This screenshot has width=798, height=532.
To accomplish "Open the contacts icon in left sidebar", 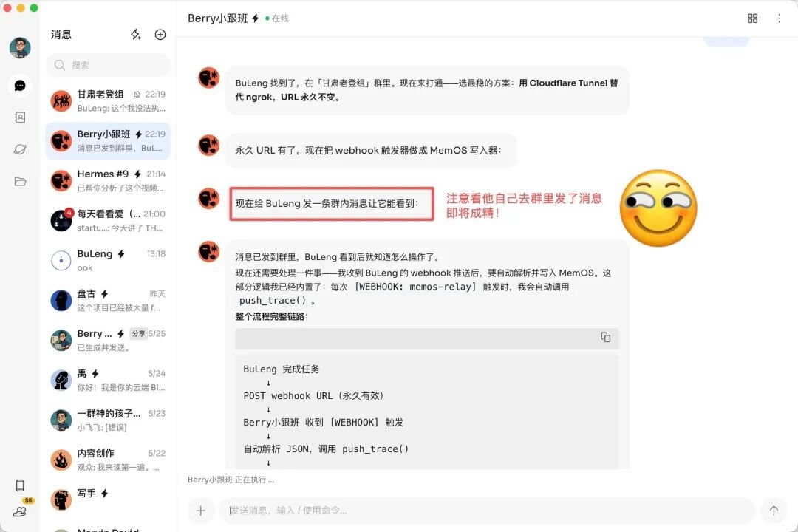I will pos(20,117).
